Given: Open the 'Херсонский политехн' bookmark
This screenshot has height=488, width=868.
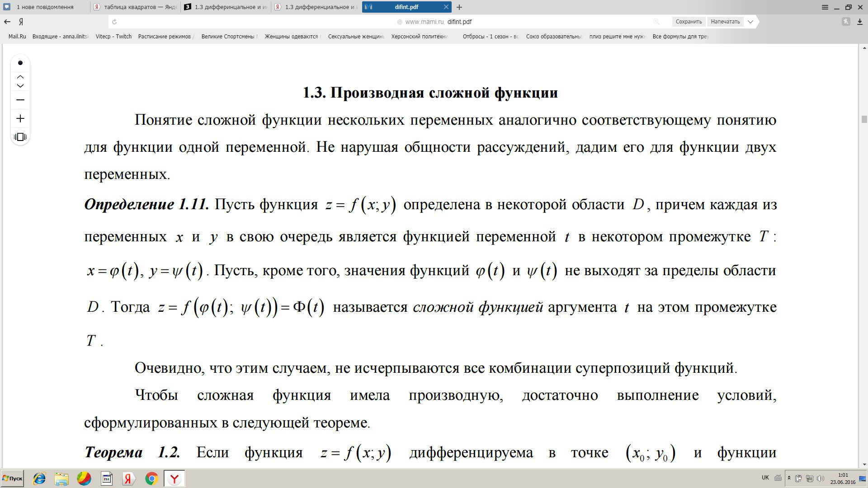Looking at the screenshot, I should point(419,37).
